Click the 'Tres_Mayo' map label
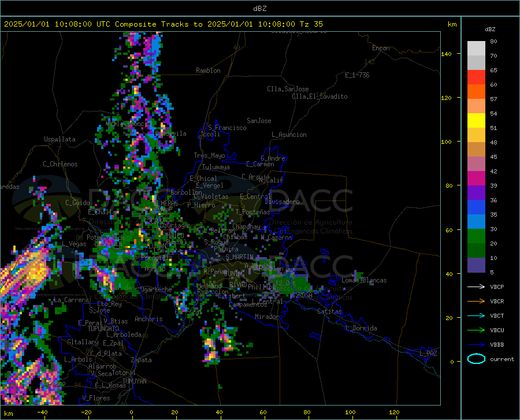Viewport: 520px width, 420px height. point(209,155)
